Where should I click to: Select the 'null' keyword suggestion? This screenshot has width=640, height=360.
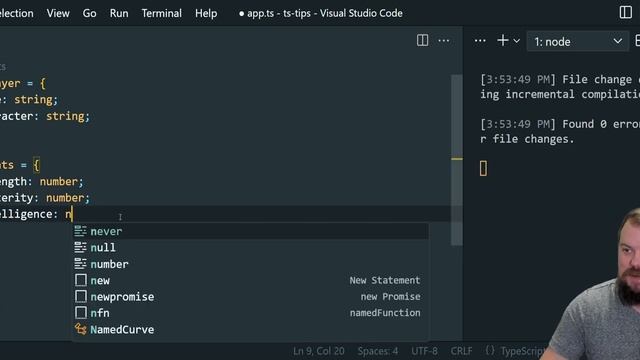251,248
